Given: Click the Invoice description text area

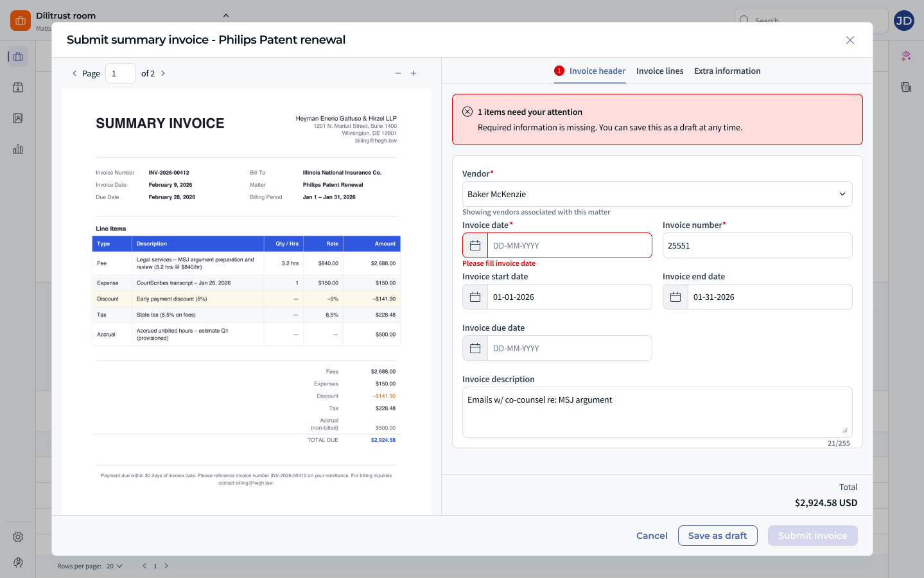Looking at the screenshot, I should coord(658,412).
